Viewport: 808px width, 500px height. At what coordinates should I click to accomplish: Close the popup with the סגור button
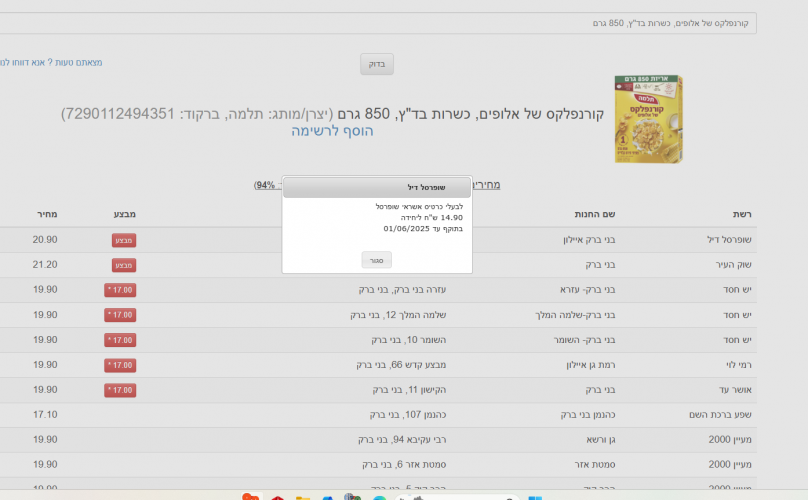377,260
